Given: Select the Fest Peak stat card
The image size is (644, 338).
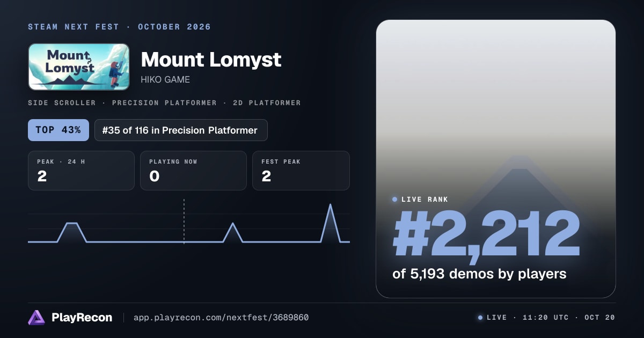Looking at the screenshot, I should pos(301,171).
